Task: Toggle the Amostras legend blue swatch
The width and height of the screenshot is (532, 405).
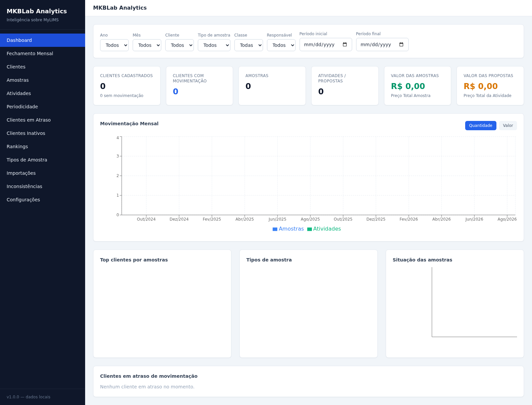Action: [275, 229]
